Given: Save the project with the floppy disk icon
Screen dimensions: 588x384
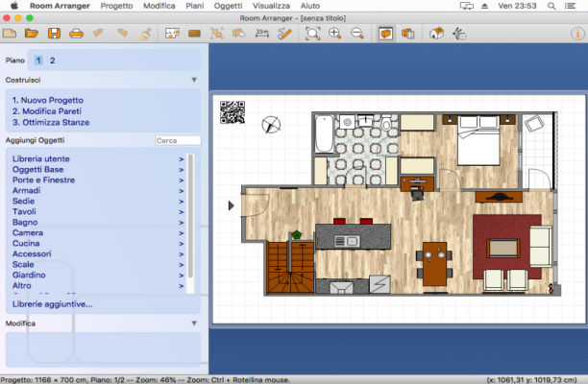Looking at the screenshot, I should [54, 34].
